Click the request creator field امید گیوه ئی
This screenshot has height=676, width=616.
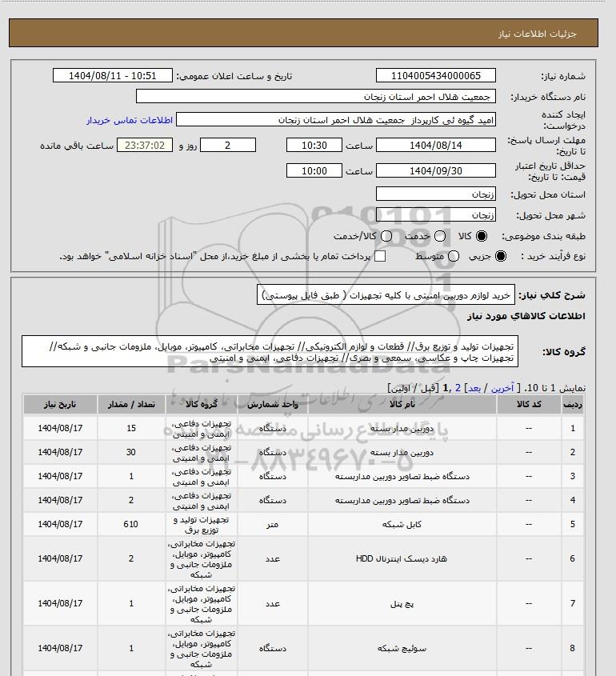point(336,120)
